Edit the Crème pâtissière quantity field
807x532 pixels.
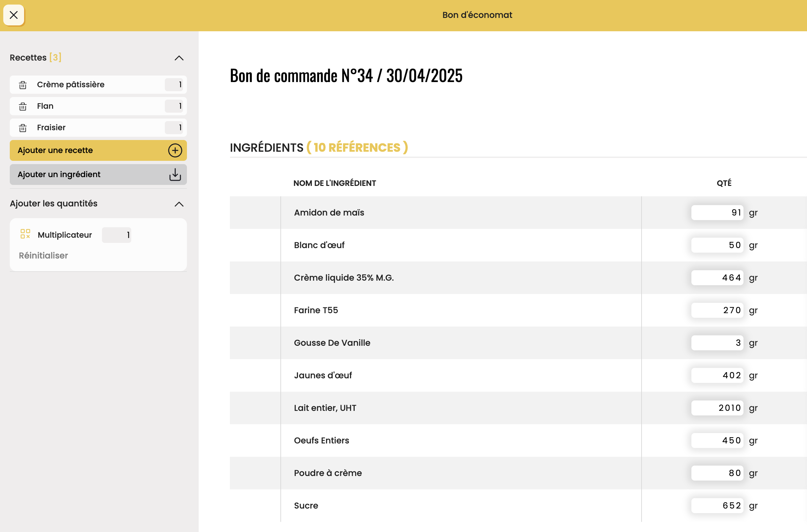click(174, 84)
